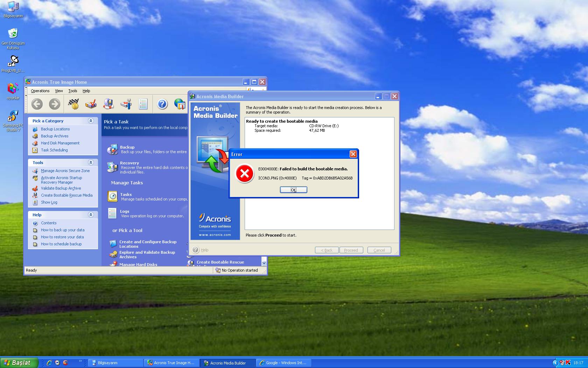
Task: Click OK in the Error dialog
Action: pos(293,190)
